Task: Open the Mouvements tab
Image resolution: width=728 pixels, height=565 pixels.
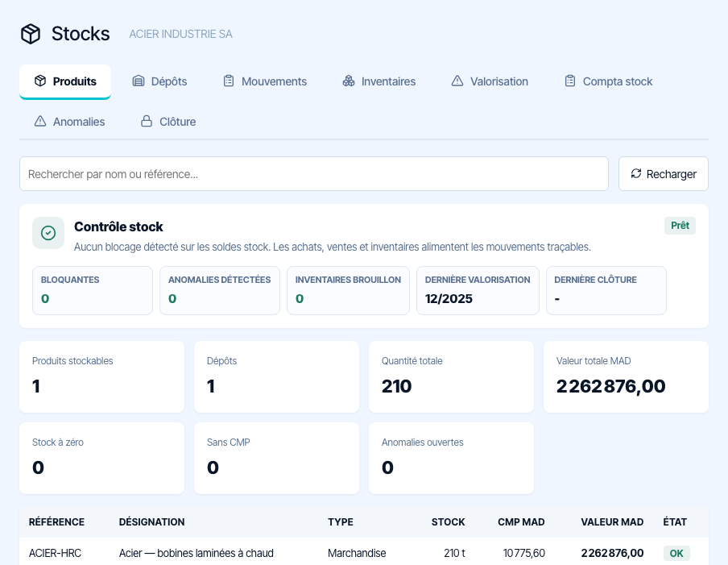Action: pyautogui.click(x=266, y=81)
